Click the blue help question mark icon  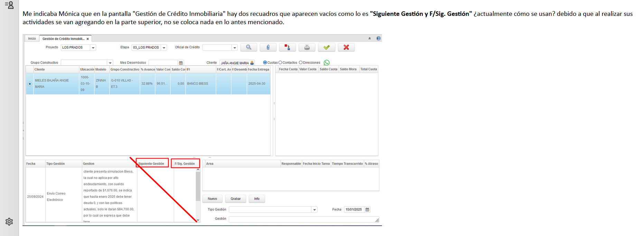click(x=379, y=38)
